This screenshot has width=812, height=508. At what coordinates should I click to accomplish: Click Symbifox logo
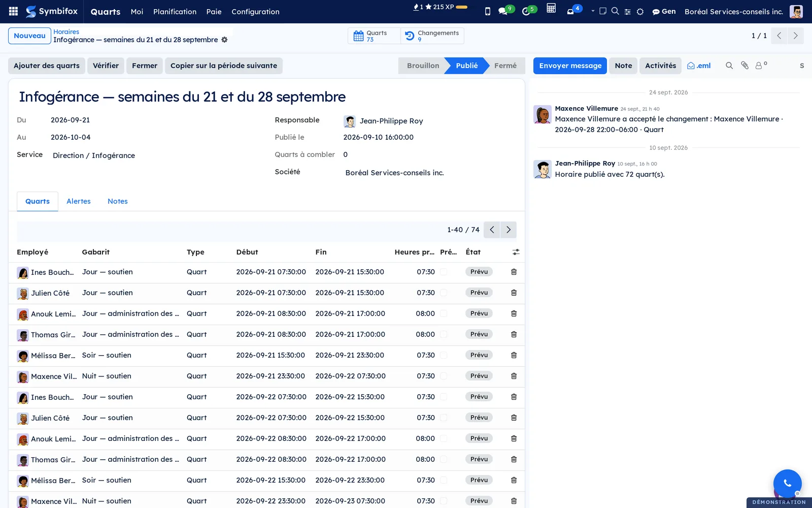pyautogui.click(x=52, y=11)
